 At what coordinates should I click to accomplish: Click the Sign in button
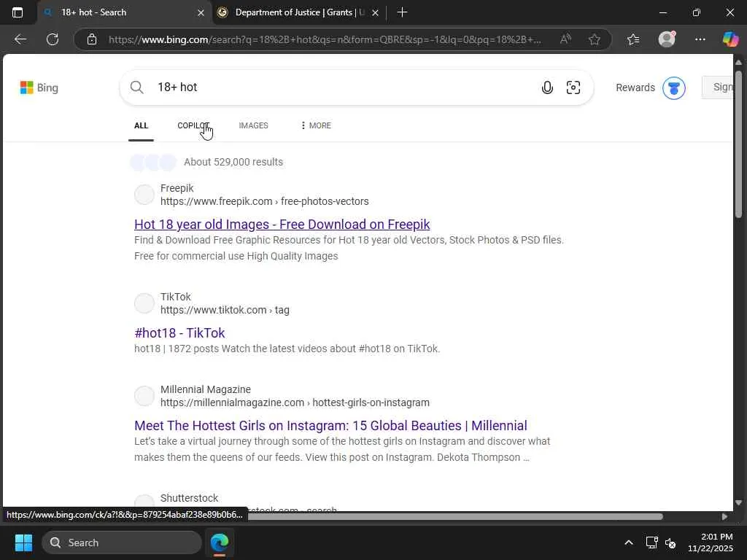point(718,87)
